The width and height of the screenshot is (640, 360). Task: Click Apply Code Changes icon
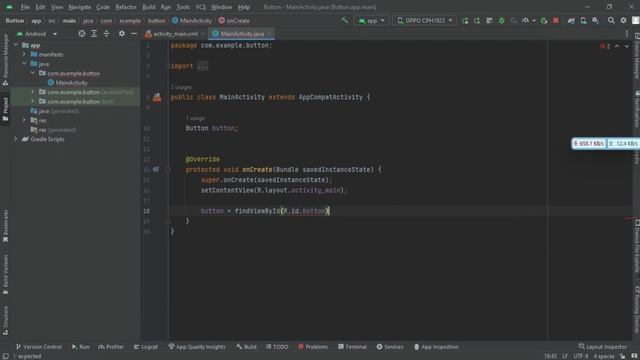[x=477, y=20]
